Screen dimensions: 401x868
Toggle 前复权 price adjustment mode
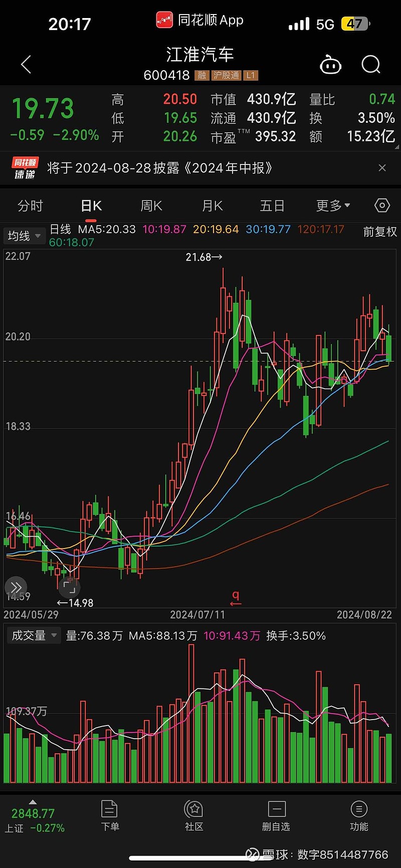pyautogui.click(x=380, y=232)
